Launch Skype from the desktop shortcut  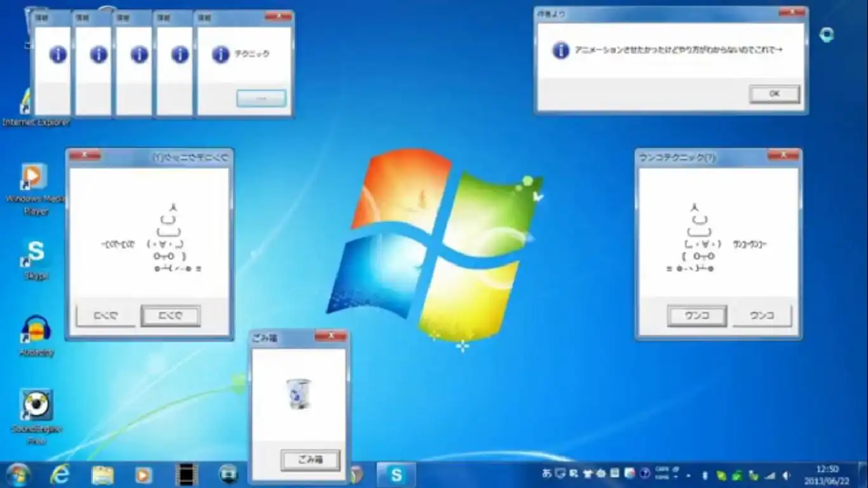[36, 259]
